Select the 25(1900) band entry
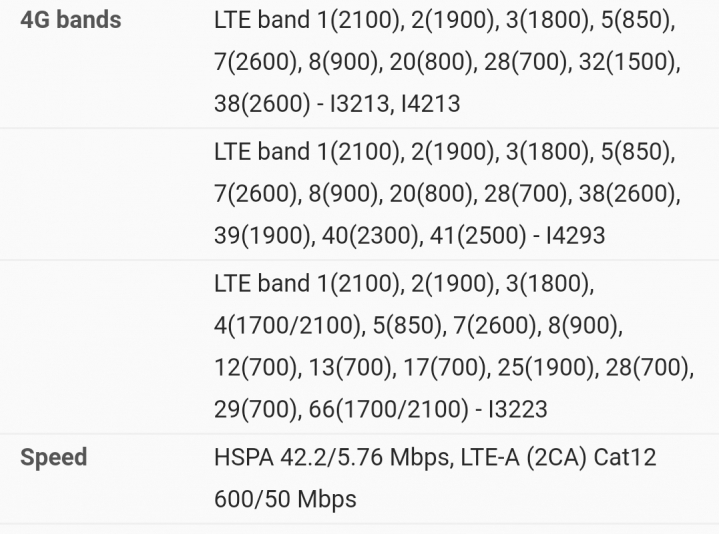 (548, 367)
